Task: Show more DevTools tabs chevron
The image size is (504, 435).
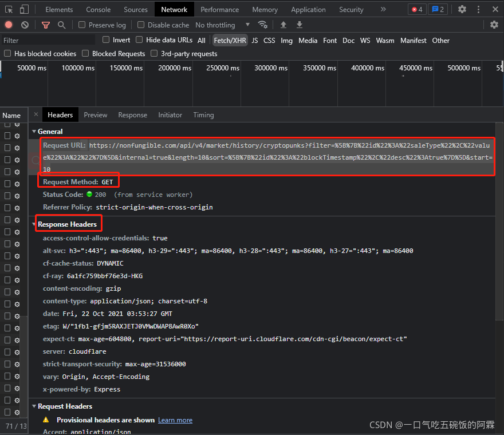Action: tap(383, 9)
